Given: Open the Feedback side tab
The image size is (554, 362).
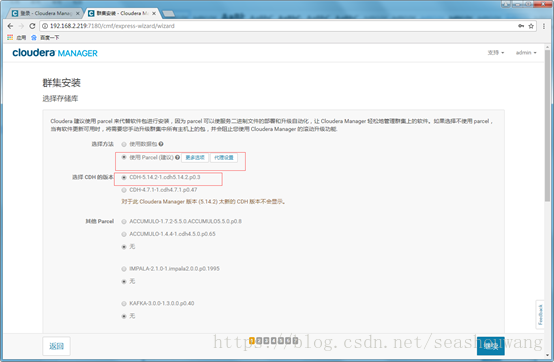Looking at the screenshot, I should [540, 315].
